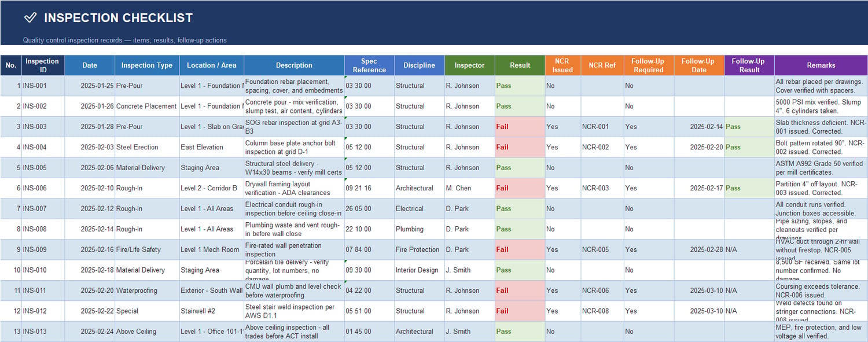Select description about drywall framing layout
The width and height of the screenshot is (868, 342).
(x=294, y=188)
